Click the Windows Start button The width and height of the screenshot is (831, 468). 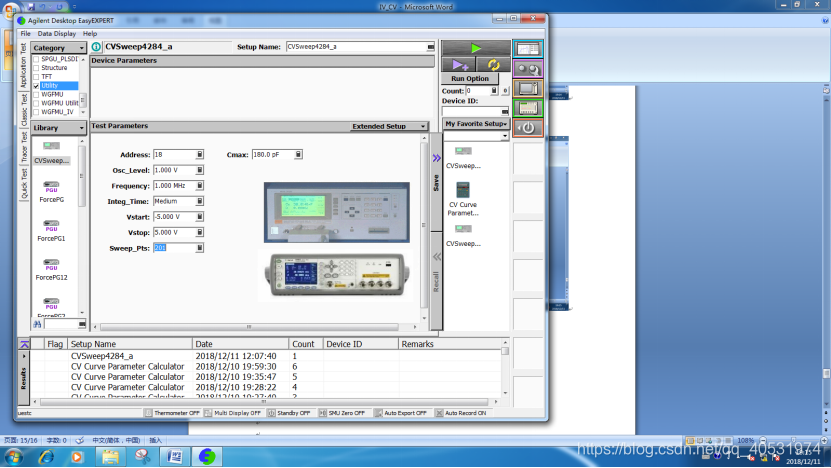click(13, 456)
